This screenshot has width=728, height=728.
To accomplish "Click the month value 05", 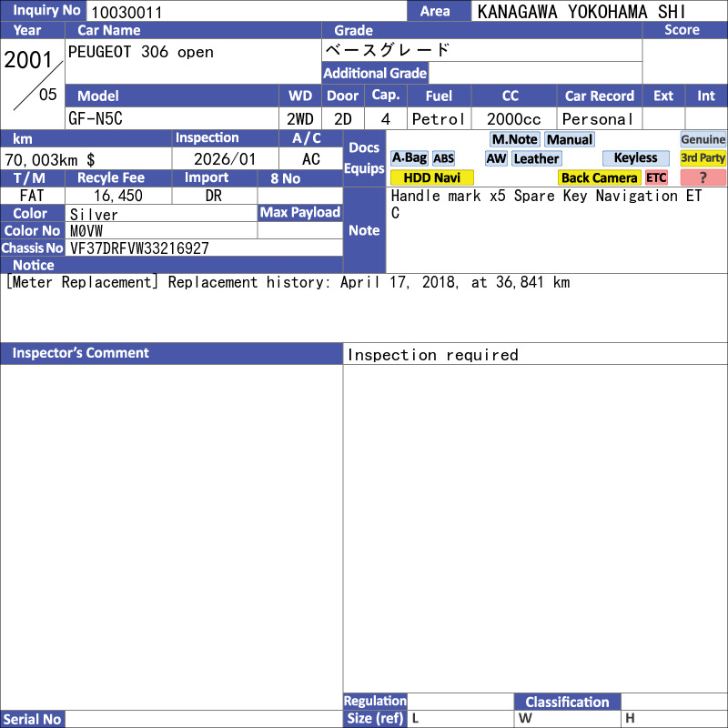I will coord(48,95).
